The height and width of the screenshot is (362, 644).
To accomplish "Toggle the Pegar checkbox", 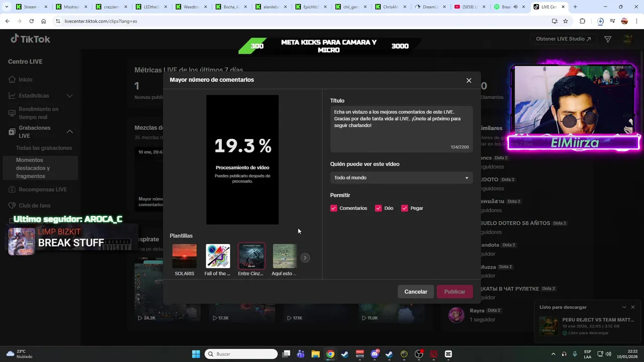I will click(405, 208).
